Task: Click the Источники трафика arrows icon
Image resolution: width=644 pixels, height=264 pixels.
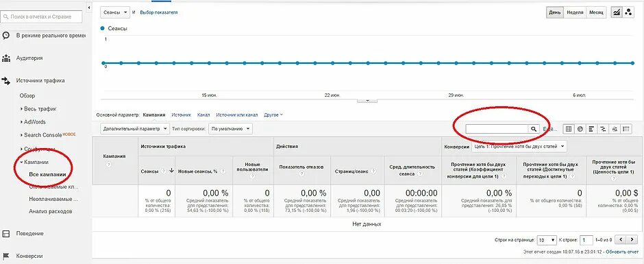Action: [5, 81]
